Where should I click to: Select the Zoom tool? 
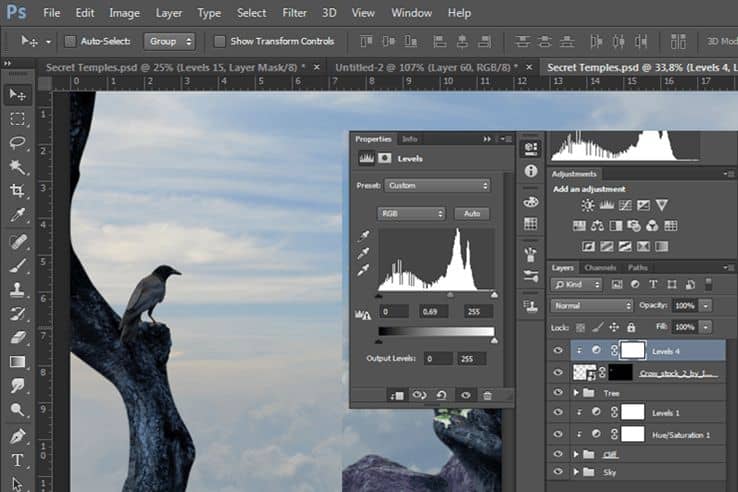pos(18,410)
